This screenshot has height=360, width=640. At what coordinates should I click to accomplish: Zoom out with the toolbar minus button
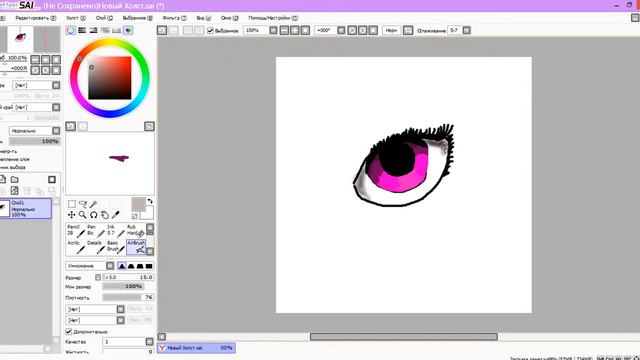click(x=284, y=30)
